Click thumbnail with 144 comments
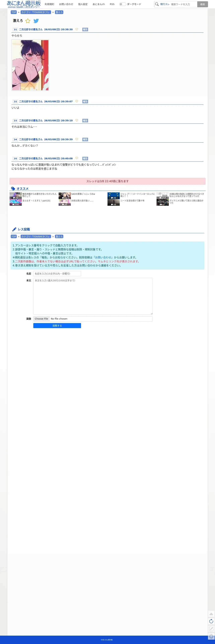The image size is (215, 644). pyautogui.click(x=163, y=196)
